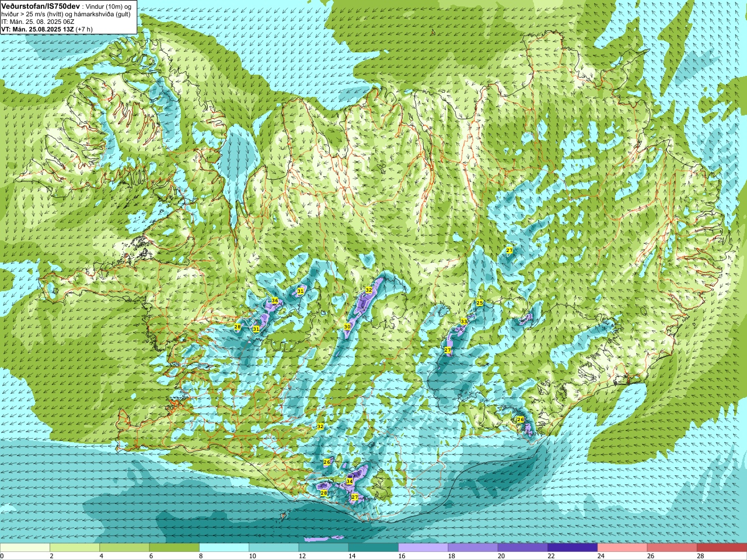Screen dimensions: 747x560
Task: Pick the red 28+ legend swatch
Action: 722,547
